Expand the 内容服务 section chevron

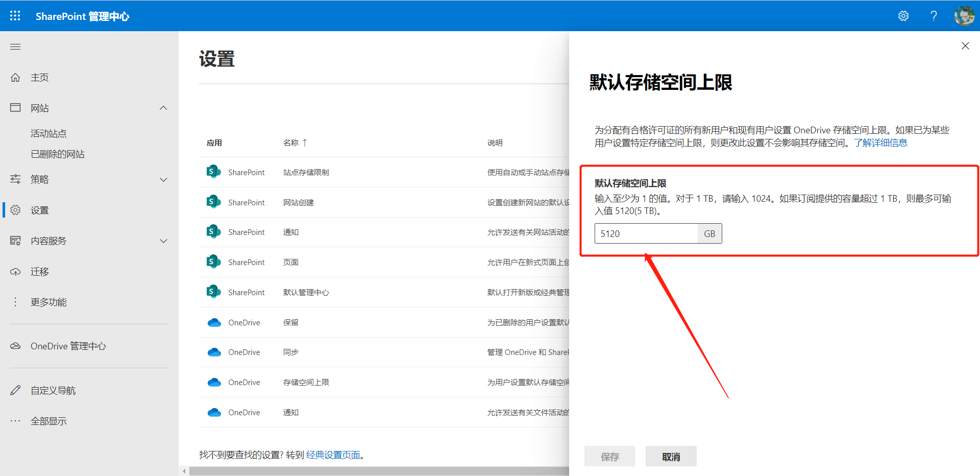163,241
